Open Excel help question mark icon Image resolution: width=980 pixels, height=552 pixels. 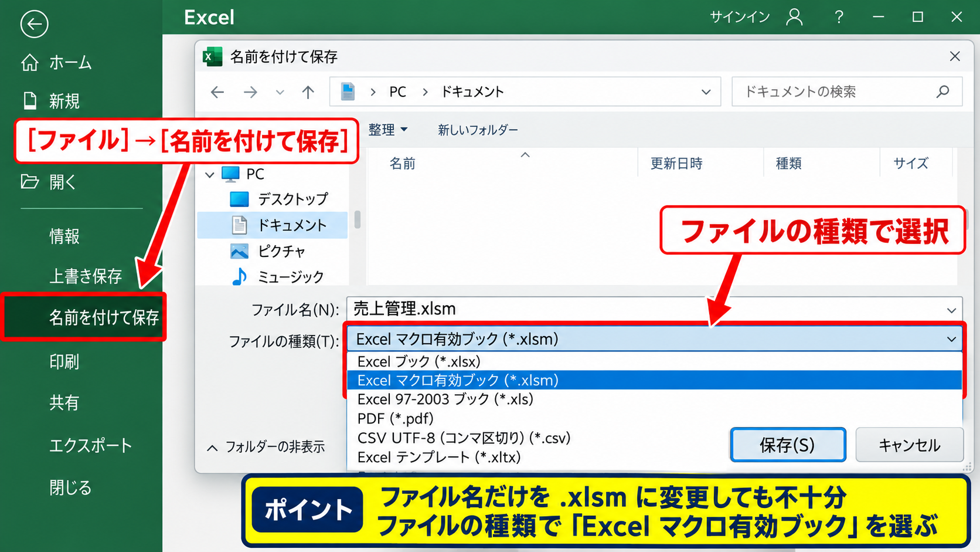point(839,17)
